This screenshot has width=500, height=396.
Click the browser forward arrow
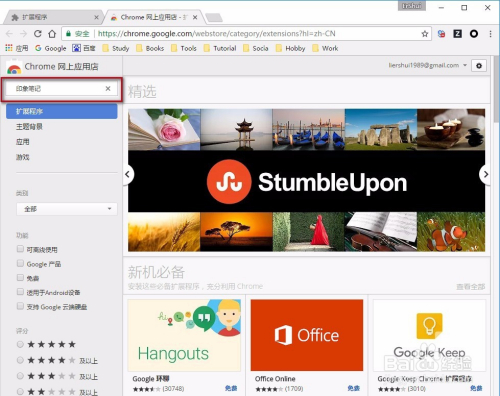23,34
